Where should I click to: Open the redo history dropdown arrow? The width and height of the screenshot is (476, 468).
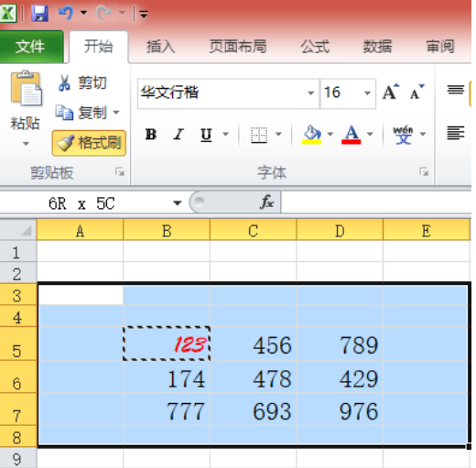[122, 13]
